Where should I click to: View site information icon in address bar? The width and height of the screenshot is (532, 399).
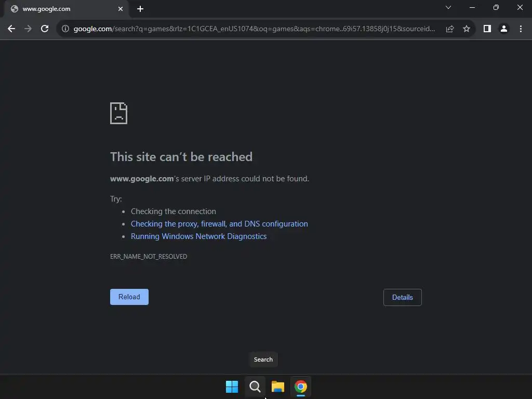click(65, 29)
